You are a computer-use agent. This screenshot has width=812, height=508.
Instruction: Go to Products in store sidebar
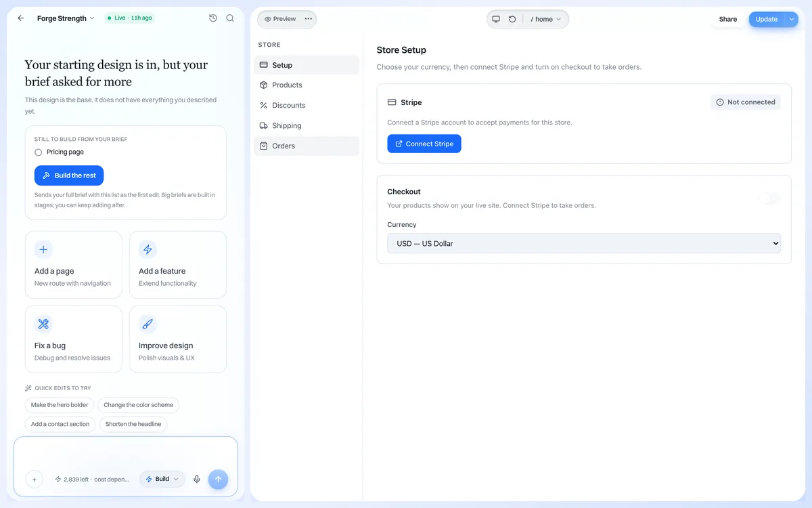pyautogui.click(x=307, y=85)
